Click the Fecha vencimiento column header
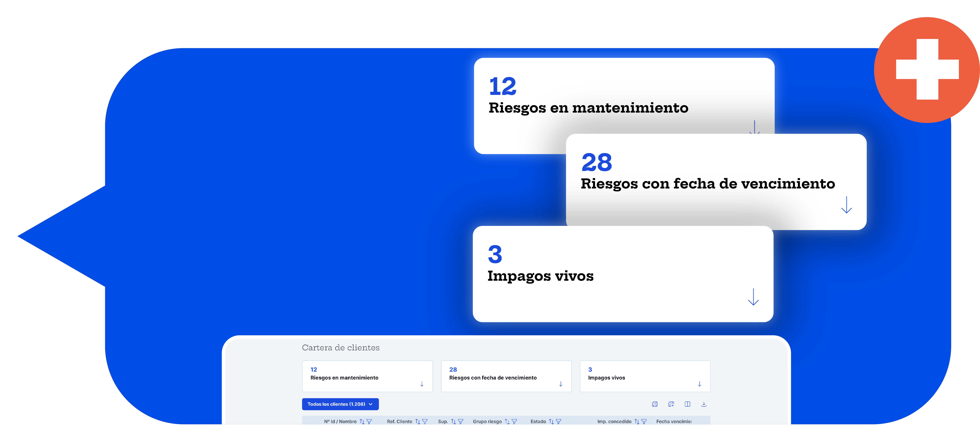The width and height of the screenshot is (980, 433). point(673,421)
